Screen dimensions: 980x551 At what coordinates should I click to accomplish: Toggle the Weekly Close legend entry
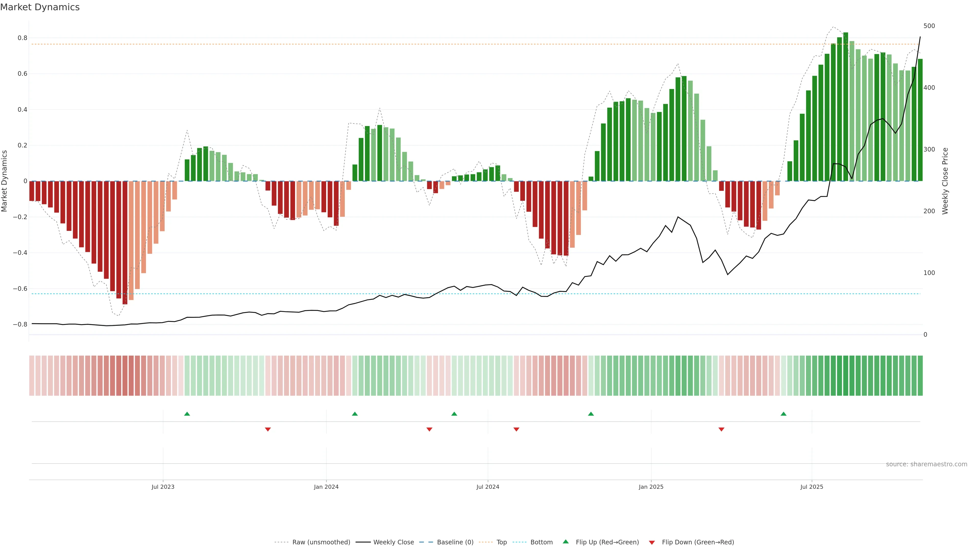[393, 542]
